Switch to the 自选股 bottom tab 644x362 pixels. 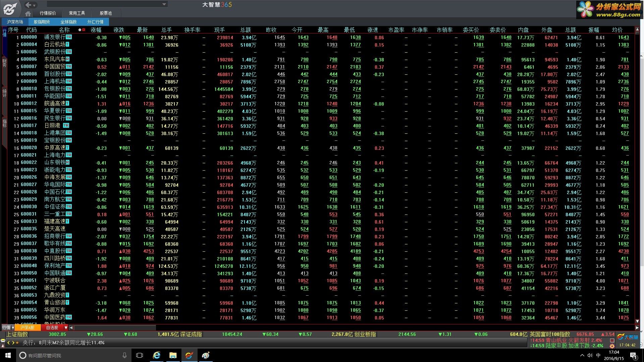[52, 327]
